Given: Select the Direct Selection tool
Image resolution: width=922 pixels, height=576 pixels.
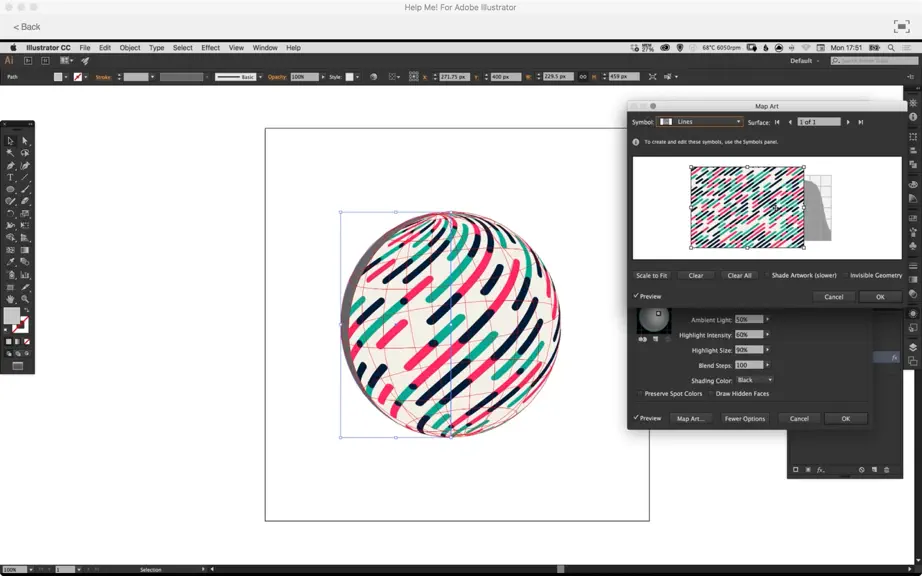Looking at the screenshot, I should 25,140.
